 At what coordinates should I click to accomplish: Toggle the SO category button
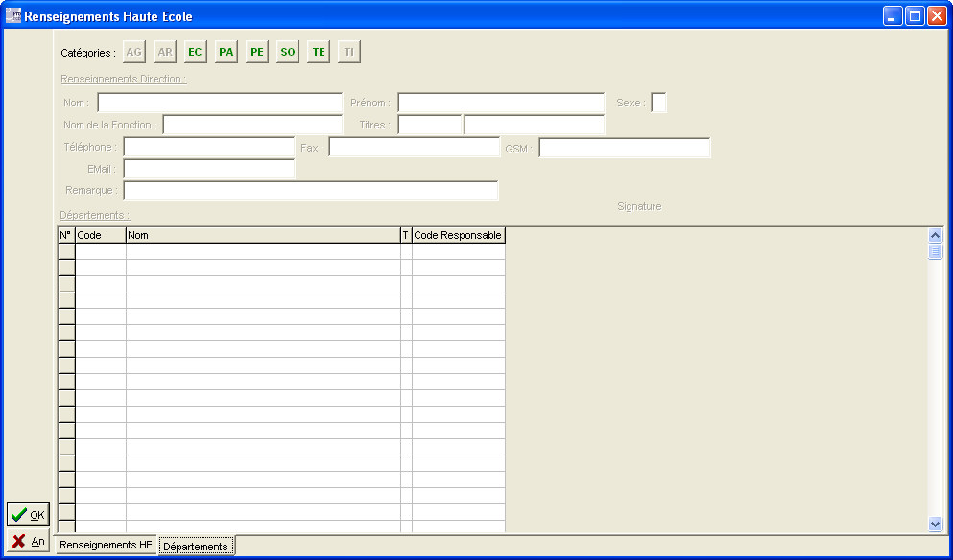coord(288,52)
